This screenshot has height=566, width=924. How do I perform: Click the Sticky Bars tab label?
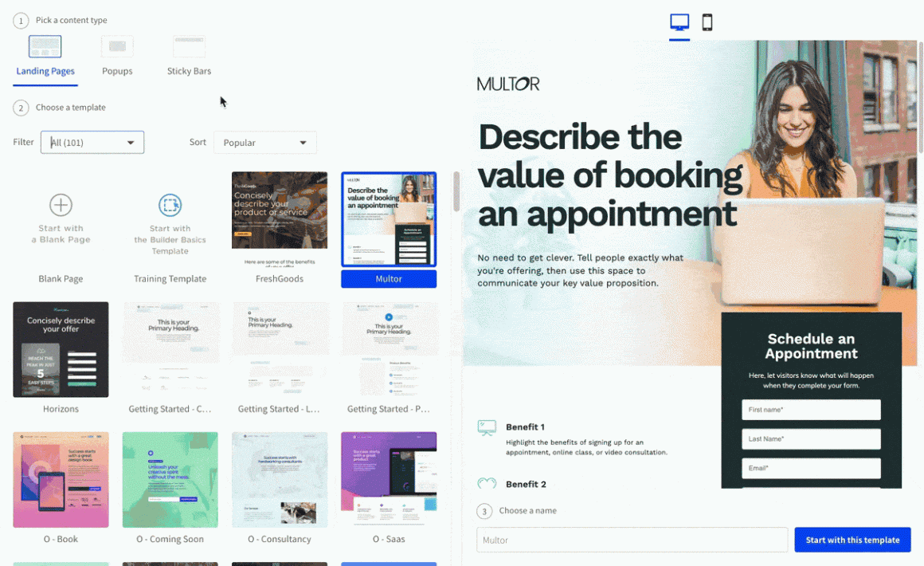[x=189, y=71]
